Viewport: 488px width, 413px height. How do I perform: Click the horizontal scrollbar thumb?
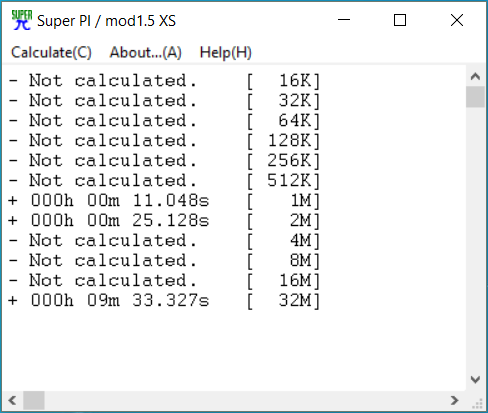34,400
